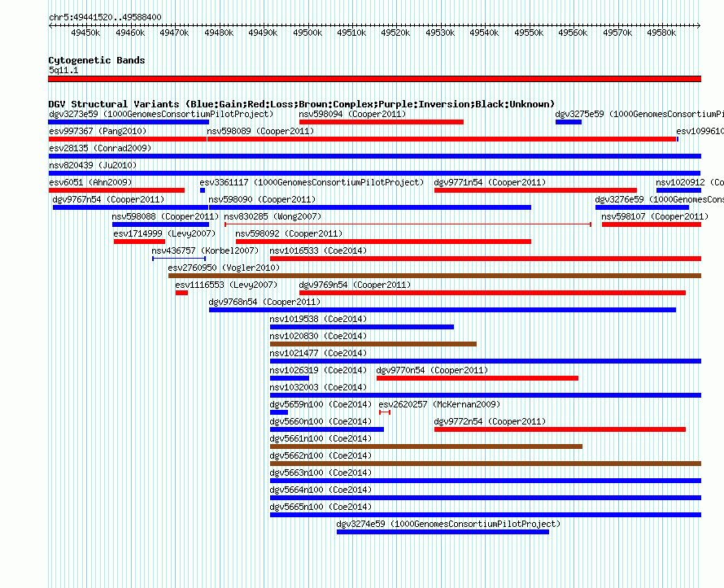This screenshot has width=724, height=588.
Task: Click nsv598092 (Cooper2011) label
Action: [x=289, y=233]
